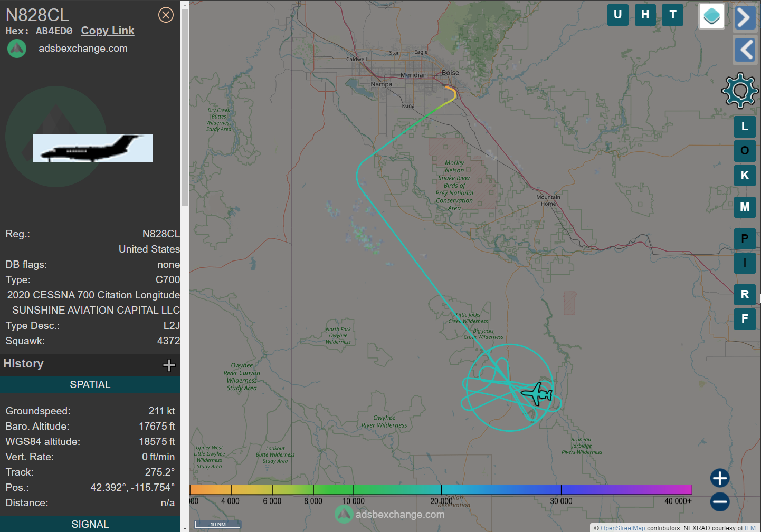Click the 10 NM scale bar
Screen dimensions: 761x532
pyautogui.click(x=218, y=524)
